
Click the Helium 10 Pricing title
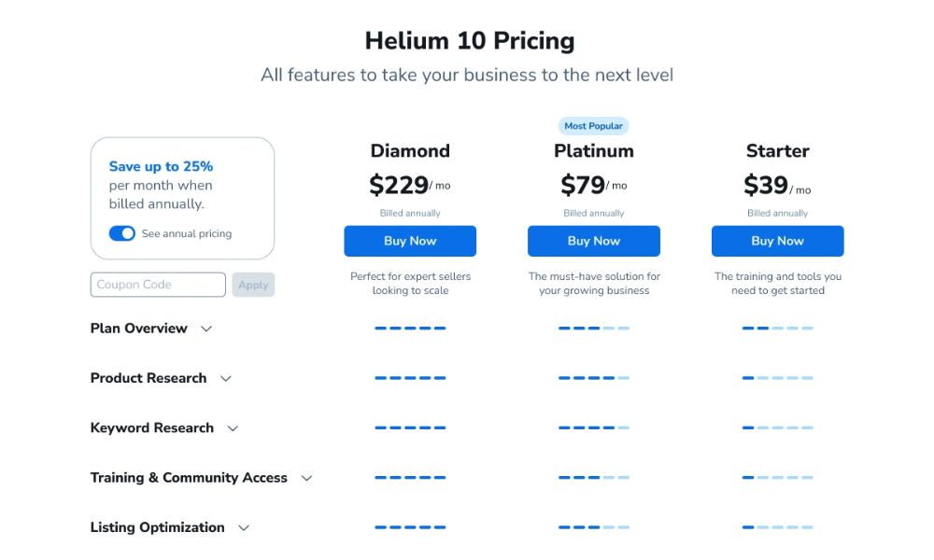coord(469,41)
